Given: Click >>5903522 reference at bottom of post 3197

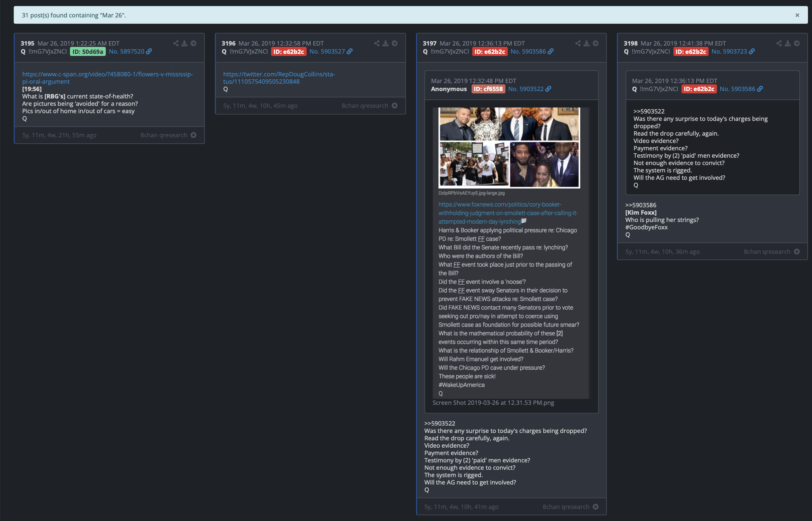Looking at the screenshot, I should pos(440,423).
